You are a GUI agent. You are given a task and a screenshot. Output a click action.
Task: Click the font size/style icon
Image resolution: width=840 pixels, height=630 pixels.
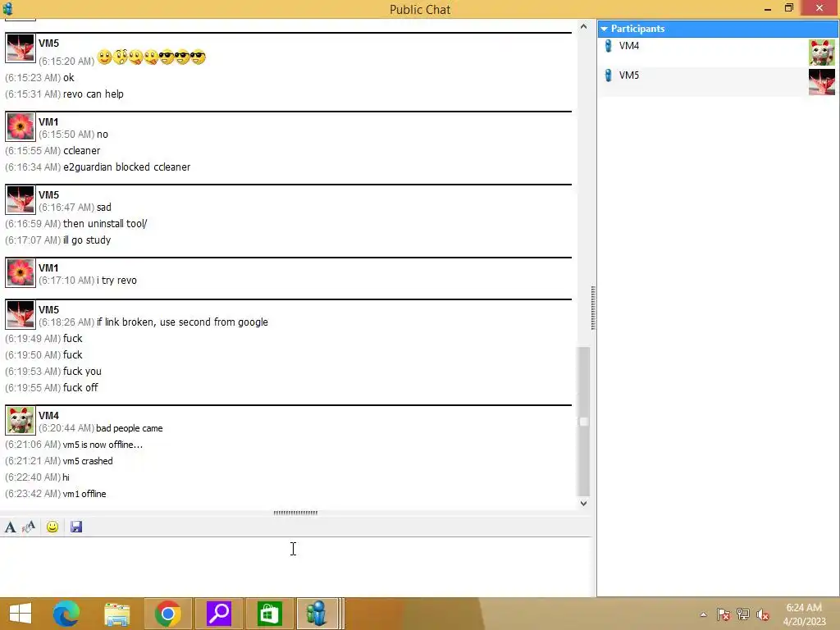[x=29, y=527]
